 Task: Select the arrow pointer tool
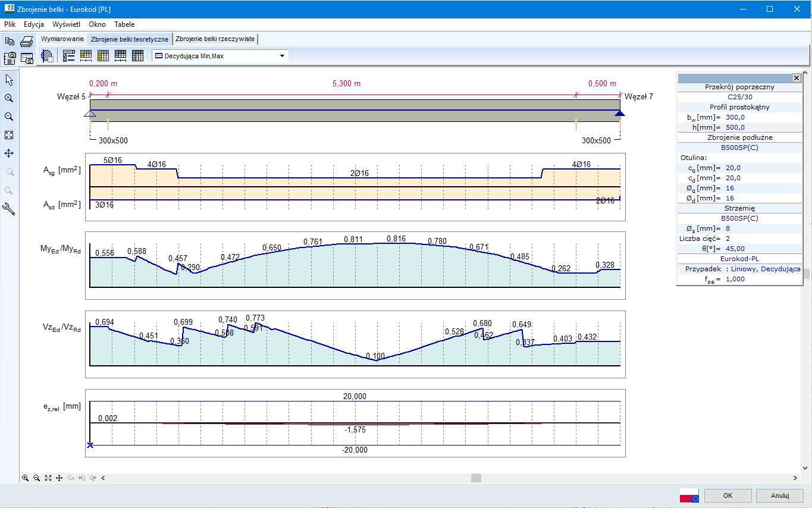click(9, 80)
